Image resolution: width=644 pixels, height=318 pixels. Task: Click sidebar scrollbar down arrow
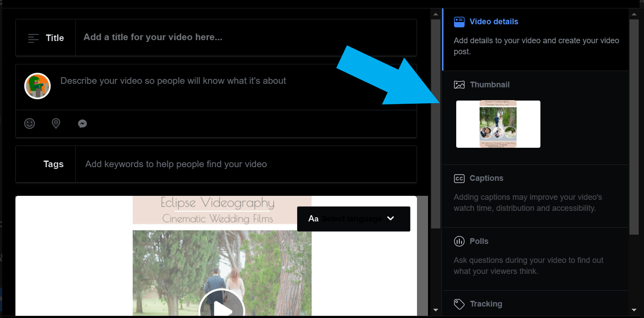[634, 311]
